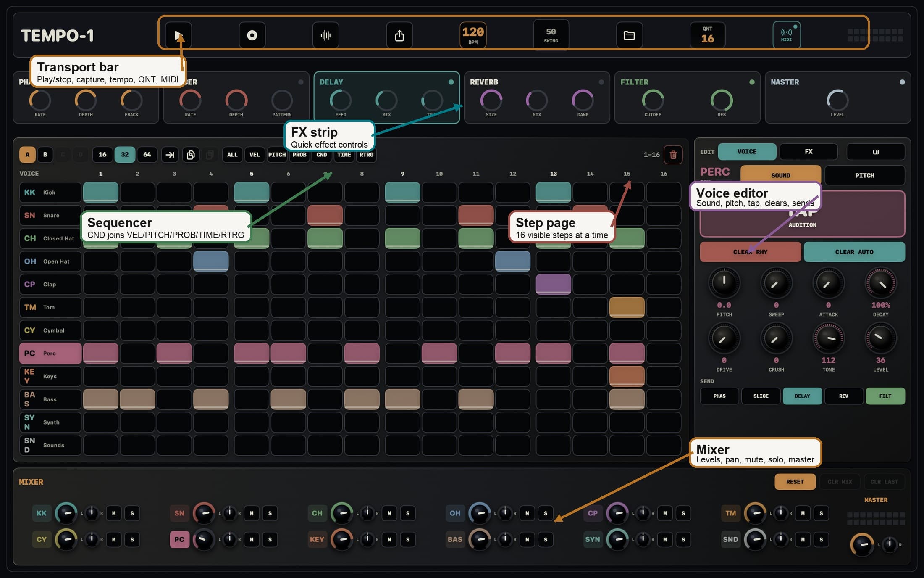Click the Master LEVEL knob in FX strip

(x=837, y=100)
